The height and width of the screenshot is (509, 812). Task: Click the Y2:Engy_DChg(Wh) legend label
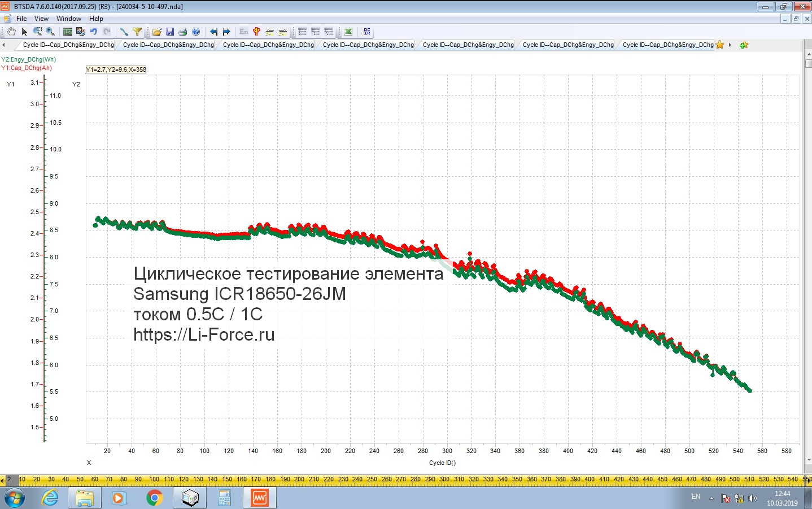click(x=28, y=59)
